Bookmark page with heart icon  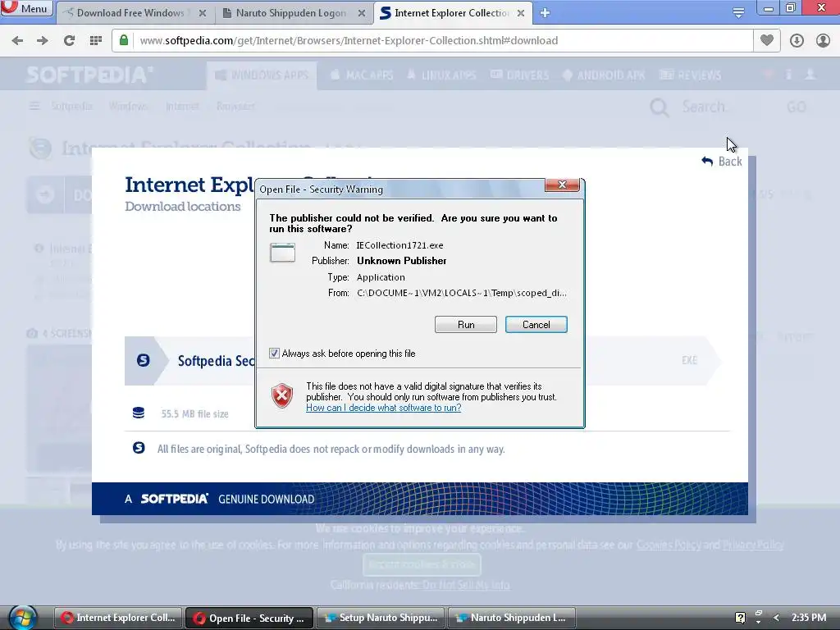tap(767, 40)
